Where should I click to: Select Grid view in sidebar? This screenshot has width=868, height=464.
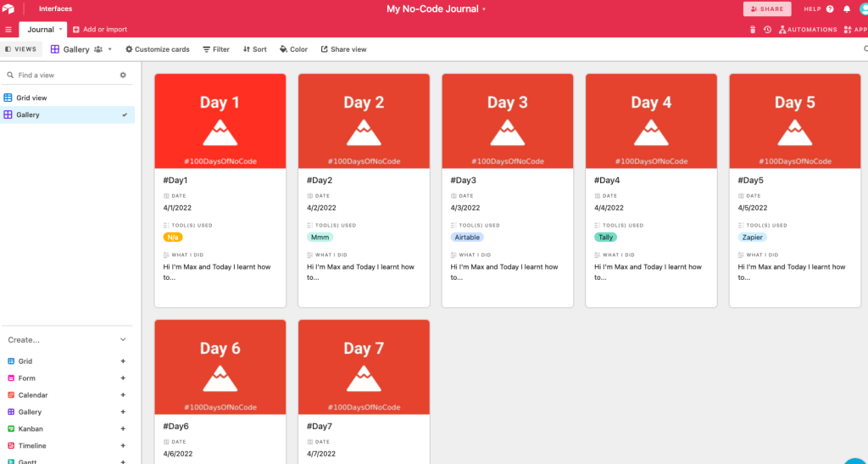(31, 98)
